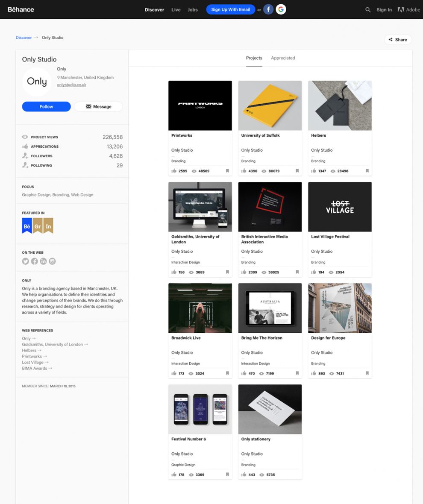Click Sign Up With Email button
This screenshot has width=423, height=504.
230,9
